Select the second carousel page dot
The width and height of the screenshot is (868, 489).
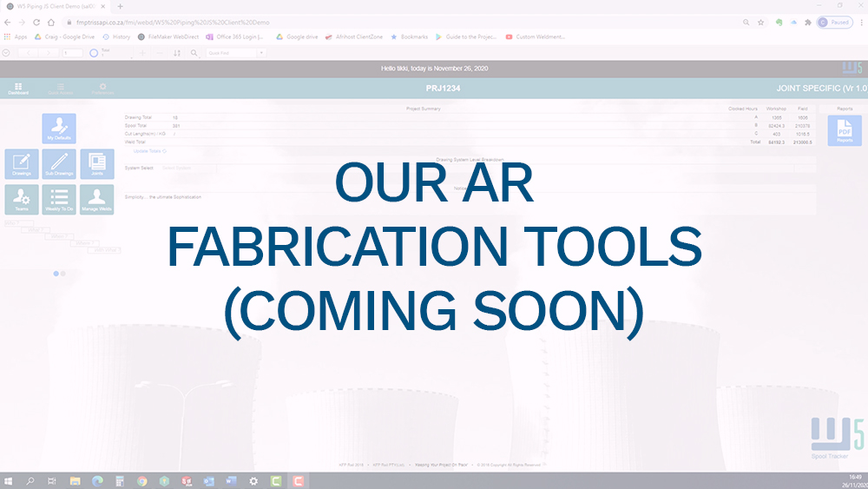tap(63, 273)
